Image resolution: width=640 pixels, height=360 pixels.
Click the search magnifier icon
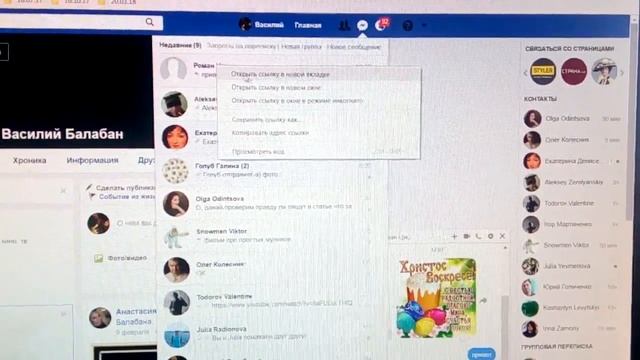coord(149,22)
